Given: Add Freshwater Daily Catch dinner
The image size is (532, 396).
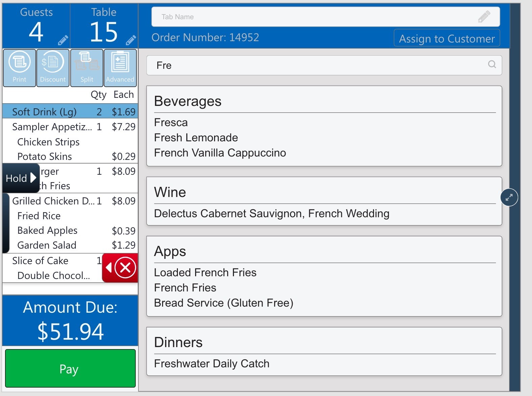Looking at the screenshot, I should (212, 364).
